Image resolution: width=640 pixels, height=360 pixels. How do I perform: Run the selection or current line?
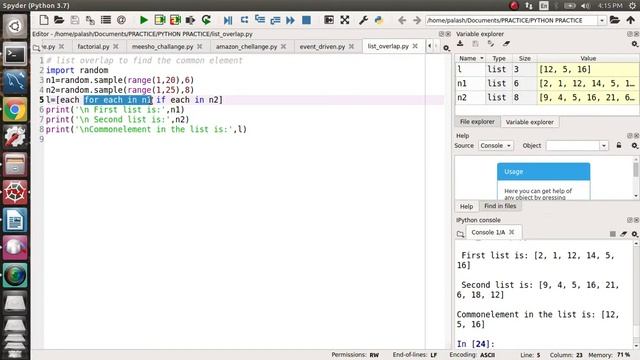190,20
